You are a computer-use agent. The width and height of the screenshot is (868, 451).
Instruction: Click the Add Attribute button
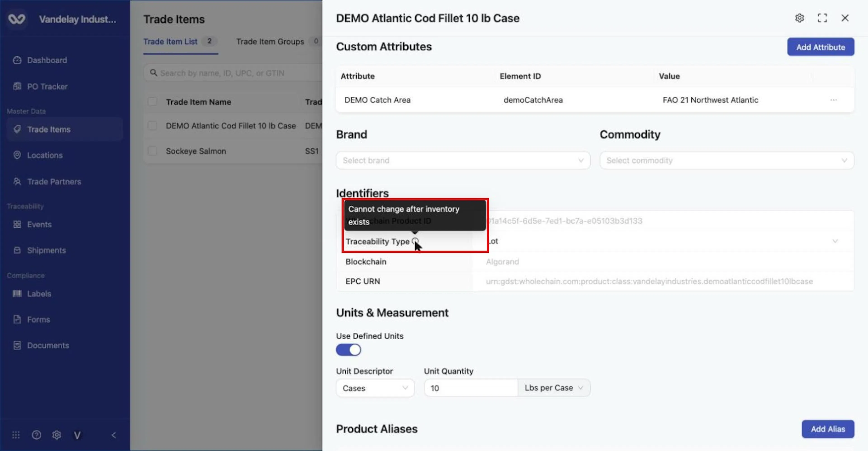click(821, 47)
